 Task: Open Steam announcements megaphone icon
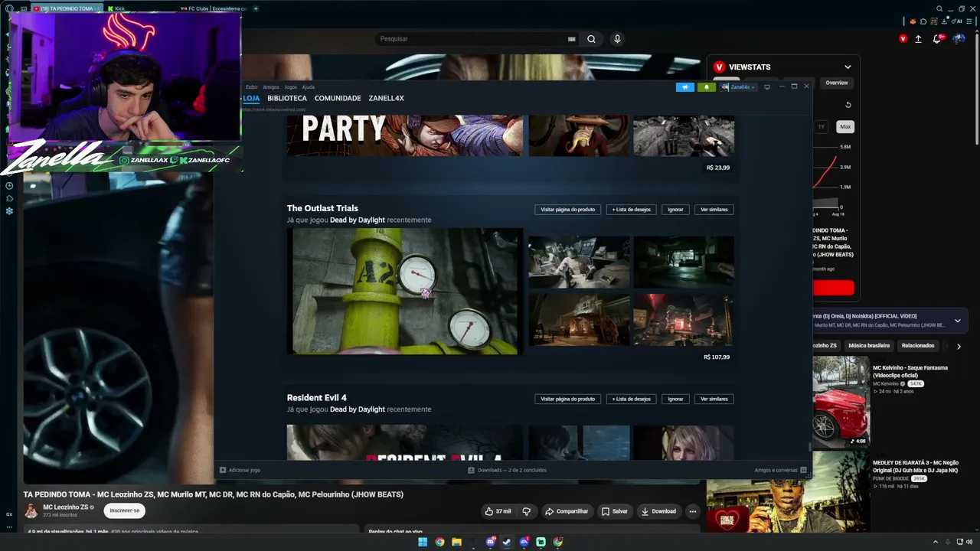pyautogui.click(x=684, y=87)
